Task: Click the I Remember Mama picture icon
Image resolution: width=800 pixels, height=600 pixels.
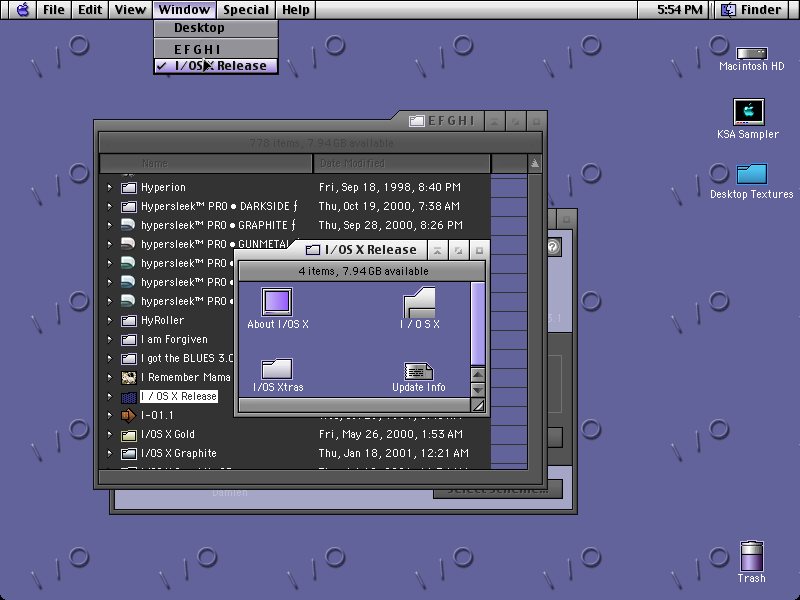Action: click(129, 378)
